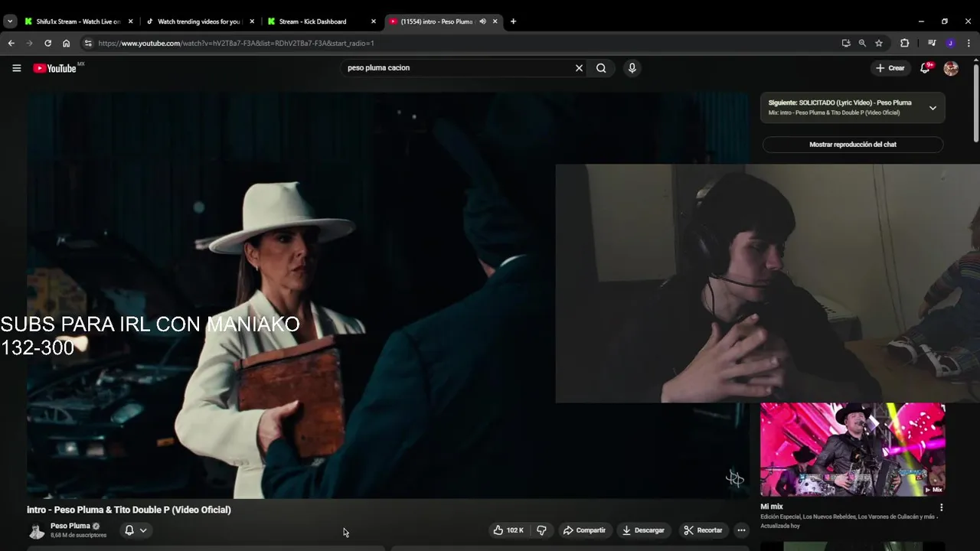This screenshot has height=551, width=980.
Task: Click the Mi mix title
Action: point(772,507)
